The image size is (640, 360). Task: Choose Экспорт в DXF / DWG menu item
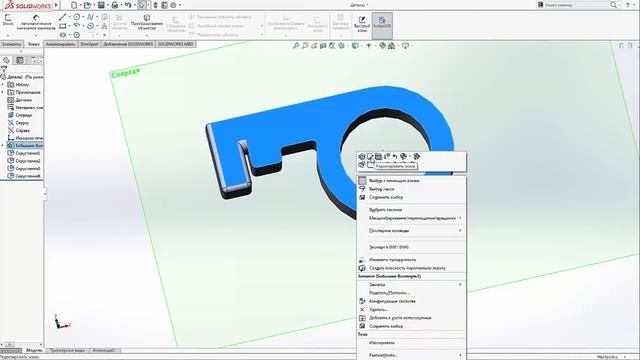[x=411, y=247]
